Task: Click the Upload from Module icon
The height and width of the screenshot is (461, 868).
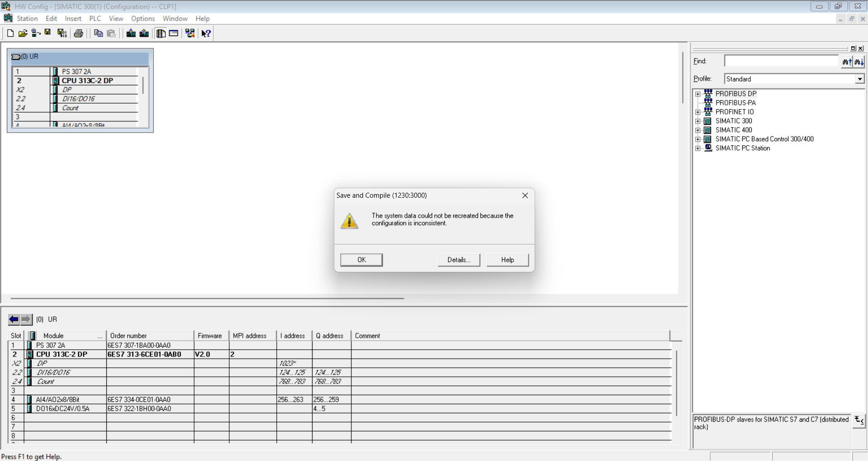Action: 144,33
